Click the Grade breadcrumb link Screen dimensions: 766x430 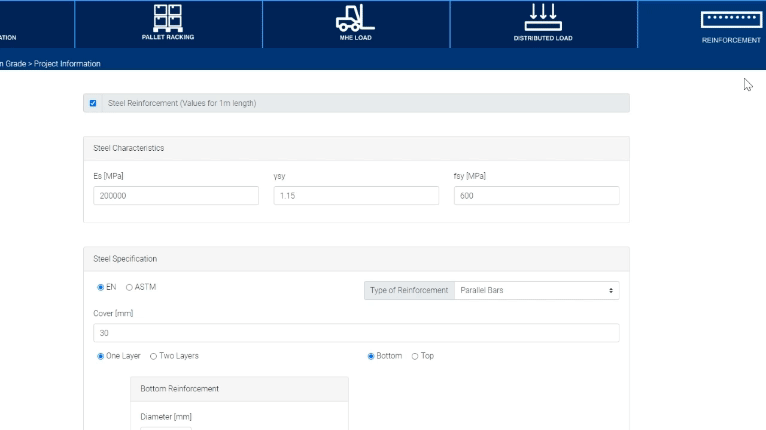(x=15, y=64)
